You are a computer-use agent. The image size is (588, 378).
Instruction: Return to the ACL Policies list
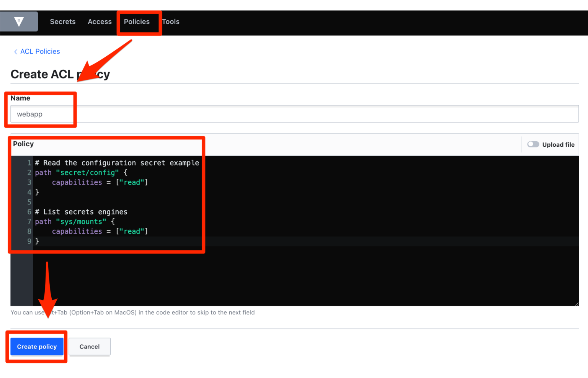40,51
